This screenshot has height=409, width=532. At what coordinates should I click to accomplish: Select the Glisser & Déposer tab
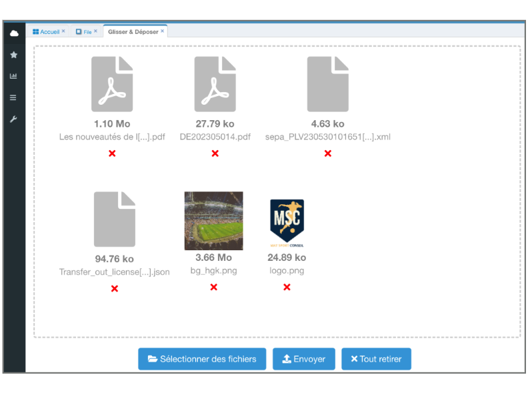point(133,31)
